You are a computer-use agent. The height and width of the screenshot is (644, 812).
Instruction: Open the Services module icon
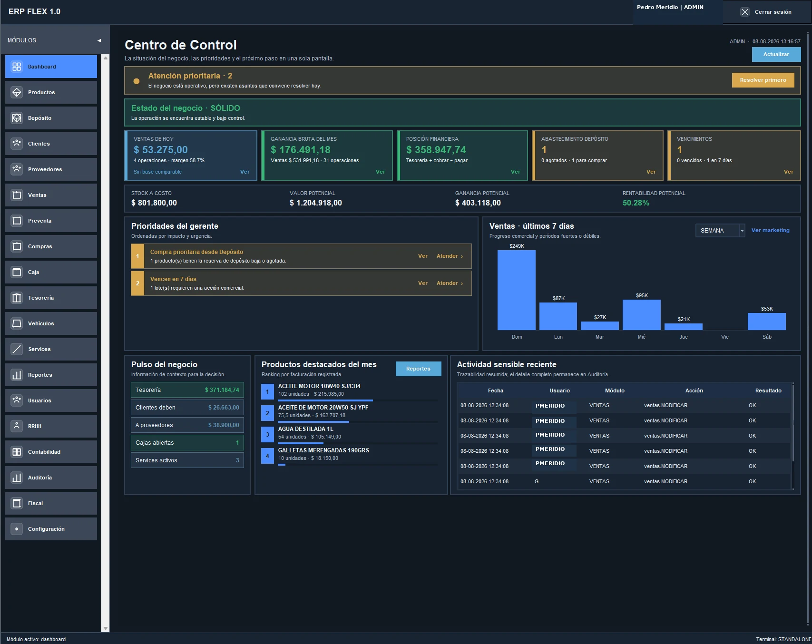pyautogui.click(x=17, y=349)
